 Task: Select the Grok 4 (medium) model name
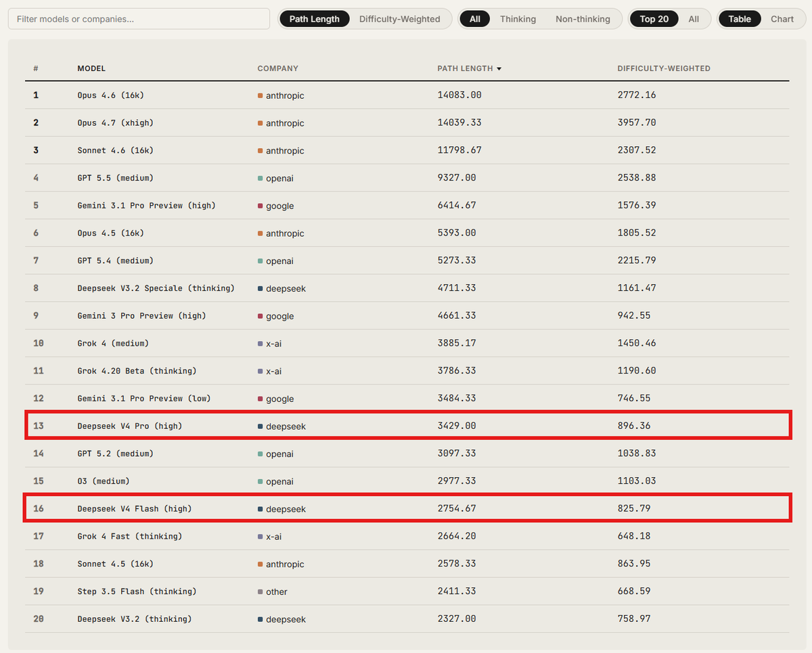pos(113,343)
